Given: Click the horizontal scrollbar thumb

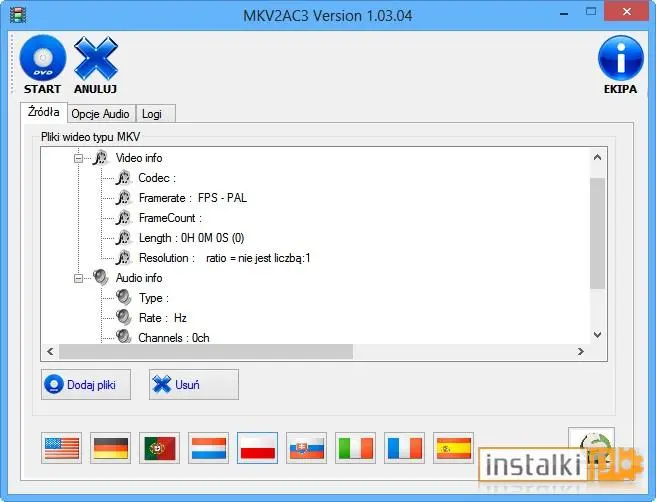Looking at the screenshot, I should [x=206, y=351].
